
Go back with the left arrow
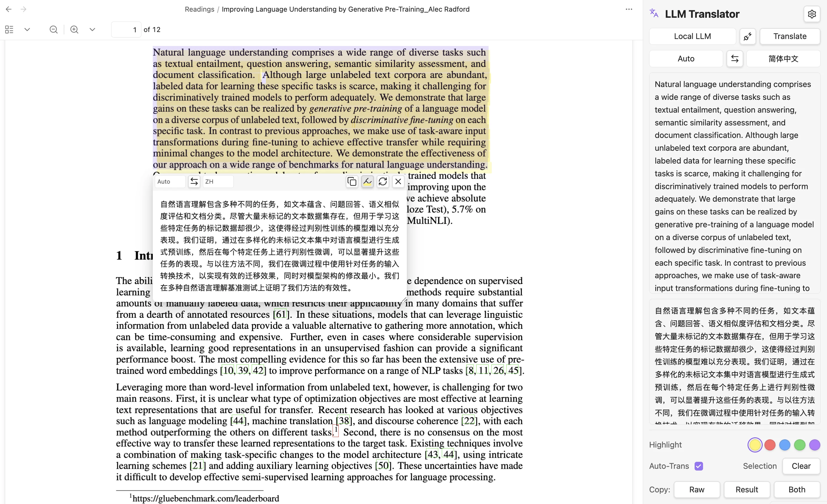(9, 9)
